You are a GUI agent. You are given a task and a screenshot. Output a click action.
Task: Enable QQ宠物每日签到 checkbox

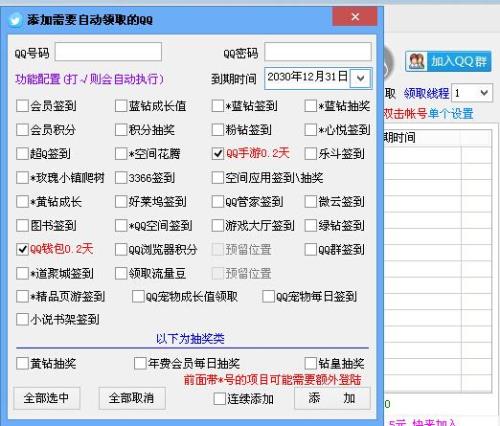268,296
